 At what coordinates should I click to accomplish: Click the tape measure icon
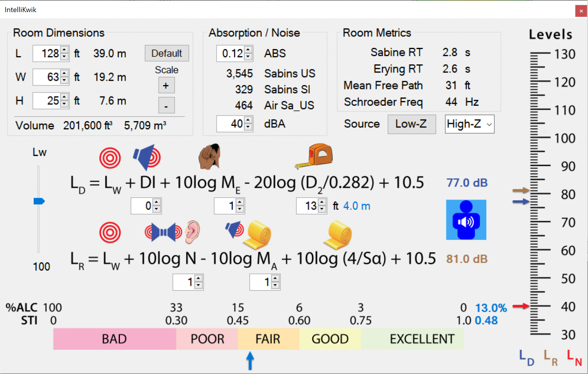click(x=314, y=156)
